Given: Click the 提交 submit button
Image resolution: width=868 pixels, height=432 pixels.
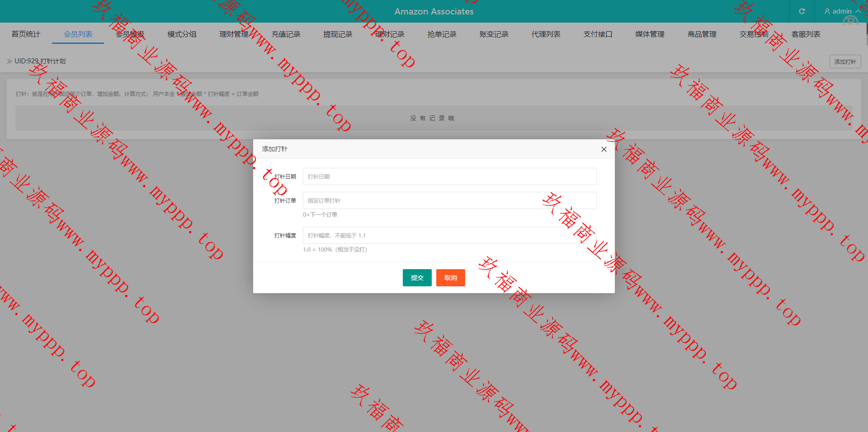Looking at the screenshot, I should tap(417, 278).
